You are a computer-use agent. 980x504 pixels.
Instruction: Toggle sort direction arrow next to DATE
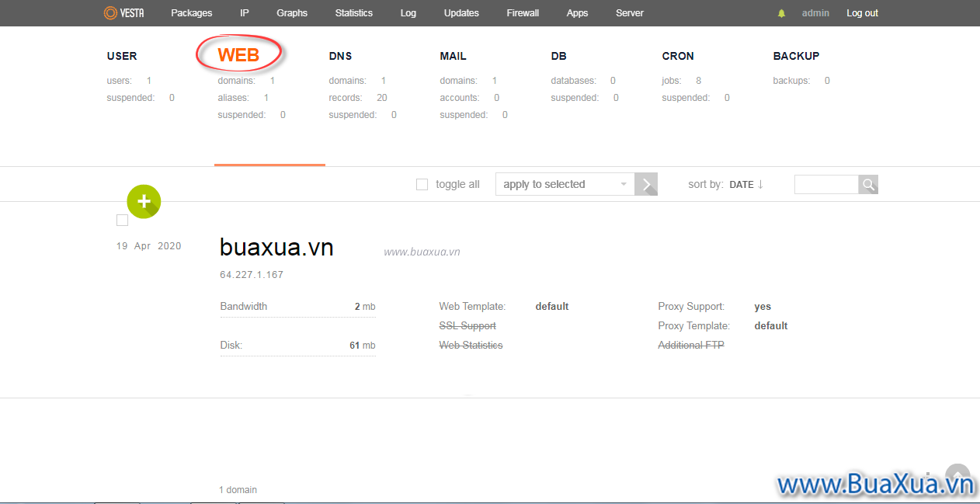pyautogui.click(x=760, y=184)
